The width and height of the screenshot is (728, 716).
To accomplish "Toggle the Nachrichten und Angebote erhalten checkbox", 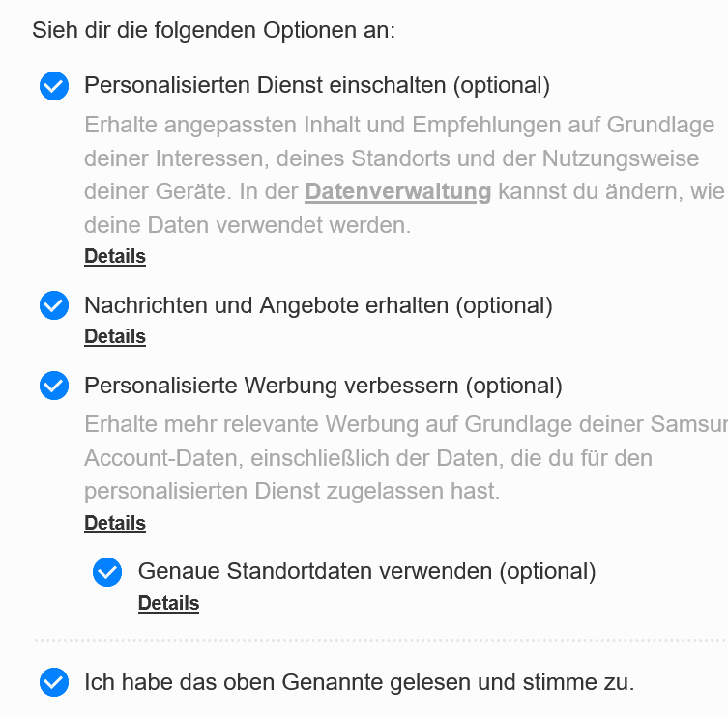I will click(54, 306).
